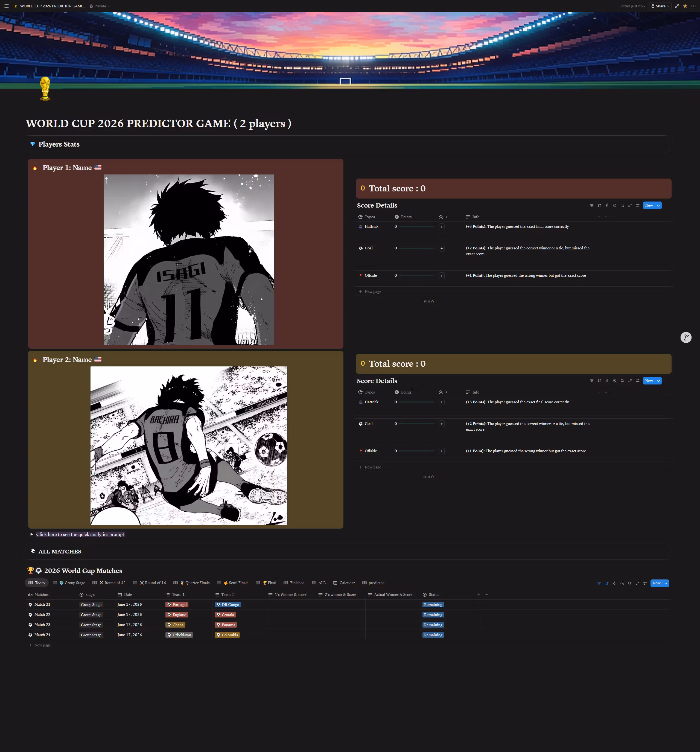Open view settings in Player 1 Score Details

tap(638, 205)
